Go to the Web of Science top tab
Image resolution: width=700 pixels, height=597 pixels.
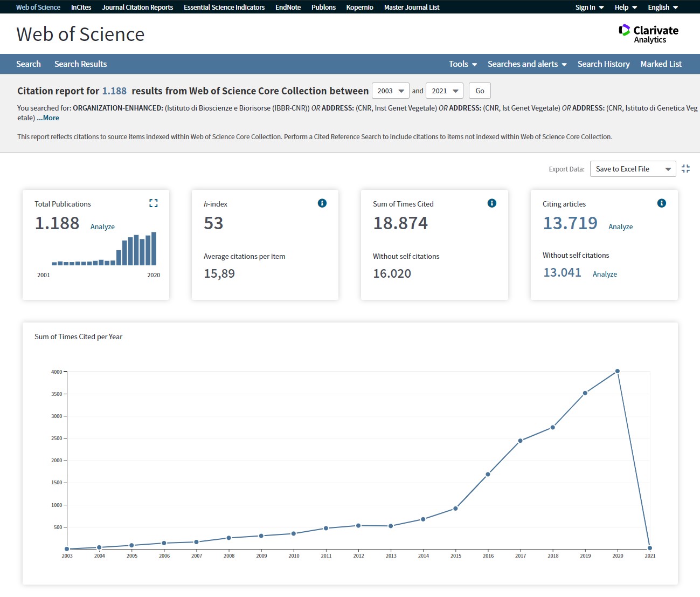[38, 8]
